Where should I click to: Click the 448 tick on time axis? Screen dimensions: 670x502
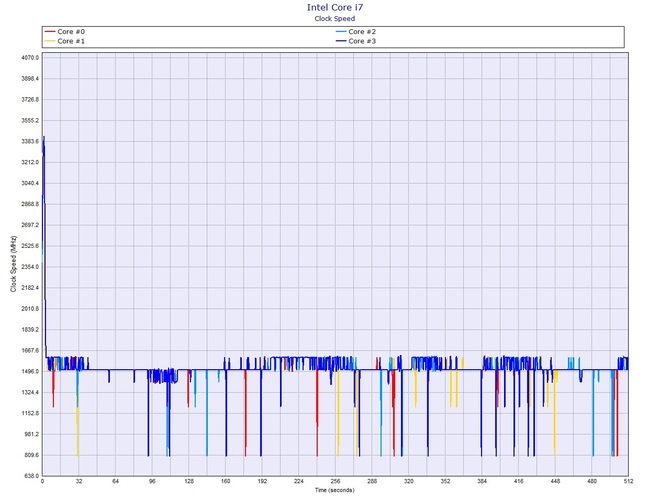pyautogui.click(x=555, y=481)
